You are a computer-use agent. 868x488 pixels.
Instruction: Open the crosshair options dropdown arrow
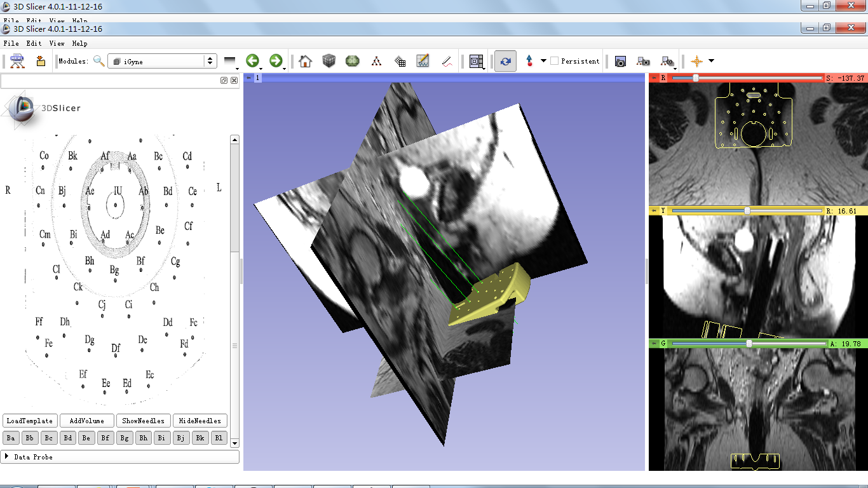711,61
